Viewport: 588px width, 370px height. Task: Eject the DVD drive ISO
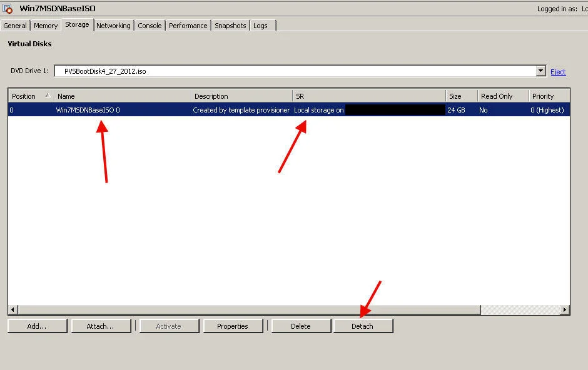click(x=558, y=72)
